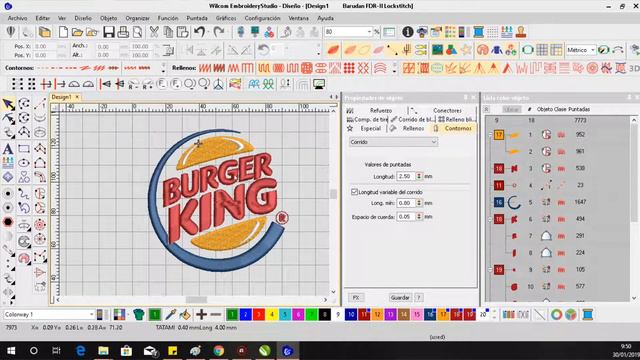Open File Explorer from the taskbar
640x360 pixels.
pos(103,351)
